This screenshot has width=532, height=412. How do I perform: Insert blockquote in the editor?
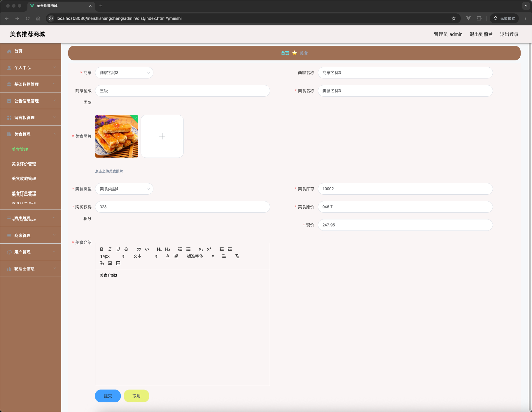[x=139, y=249]
